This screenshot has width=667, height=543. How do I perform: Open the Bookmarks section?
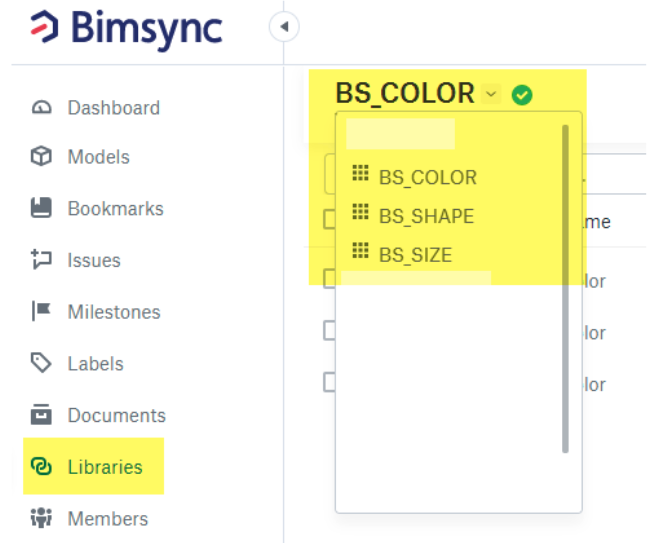(116, 209)
